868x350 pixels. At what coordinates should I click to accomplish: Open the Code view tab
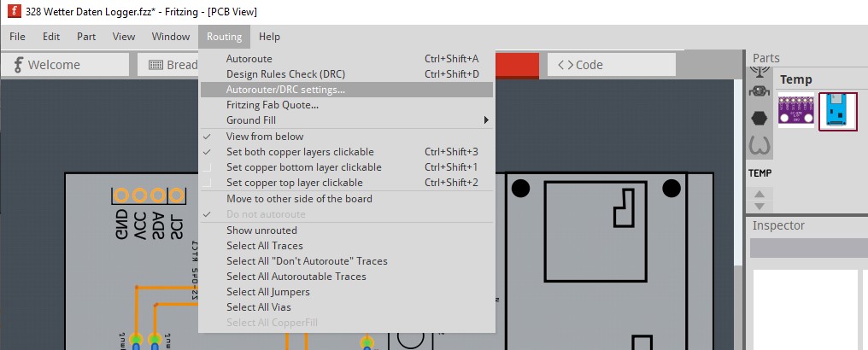[x=611, y=65]
